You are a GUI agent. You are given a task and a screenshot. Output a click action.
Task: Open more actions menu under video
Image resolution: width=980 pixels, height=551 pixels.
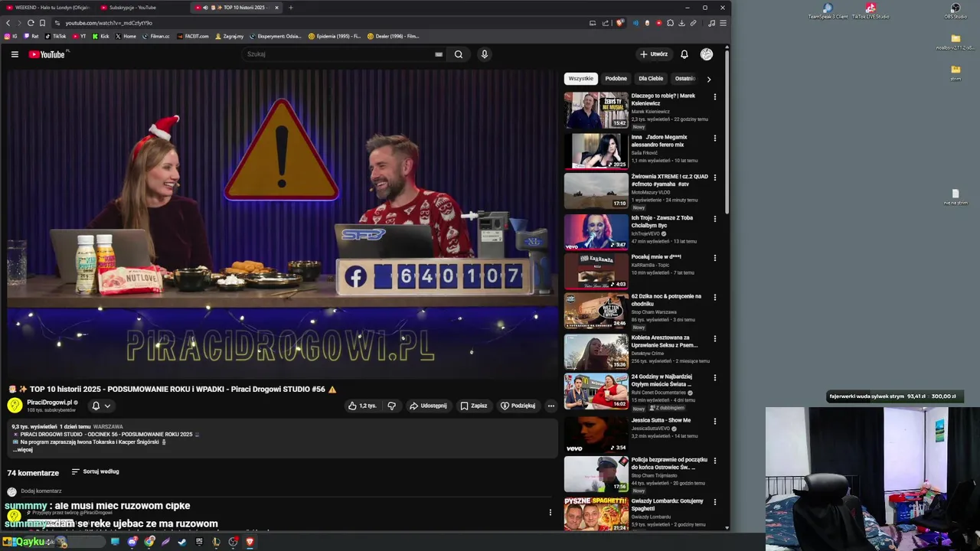click(550, 406)
